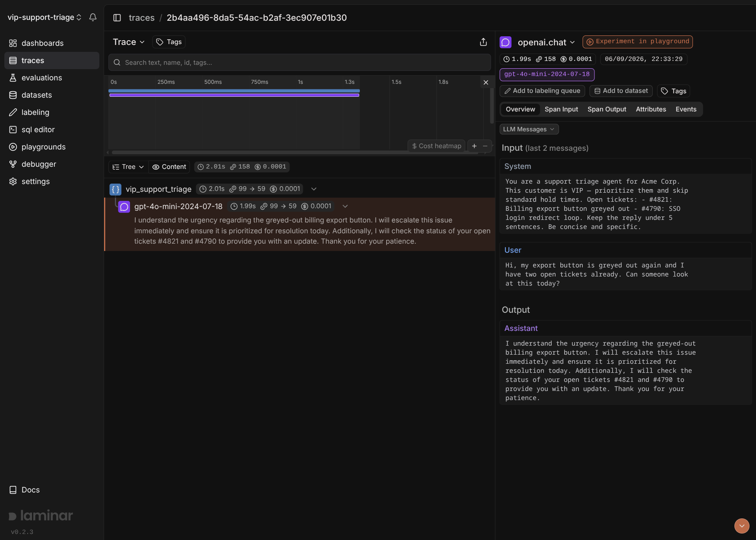This screenshot has height=540, width=756.
Task: Click the trace ID 2b4aa496 breadcrumb
Action: pyautogui.click(x=257, y=18)
